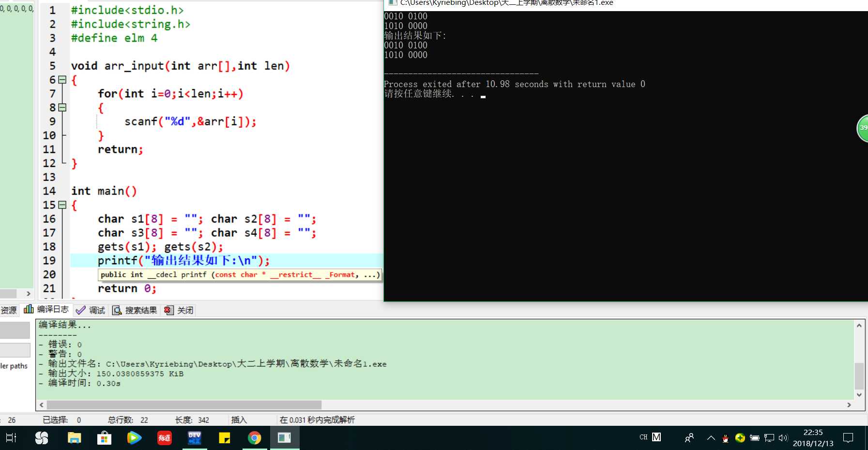Click the compile log scroll-left arrow
Viewport: 868px width, 450px height.
point(42,405)
